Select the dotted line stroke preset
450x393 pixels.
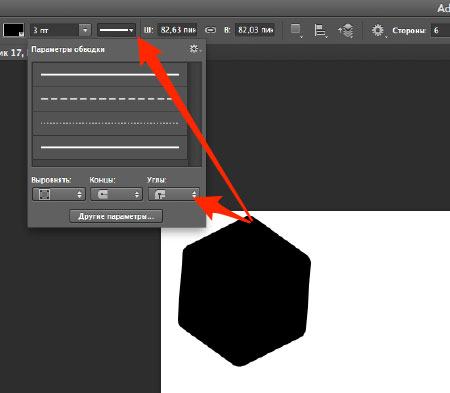[x=110, y=123]
